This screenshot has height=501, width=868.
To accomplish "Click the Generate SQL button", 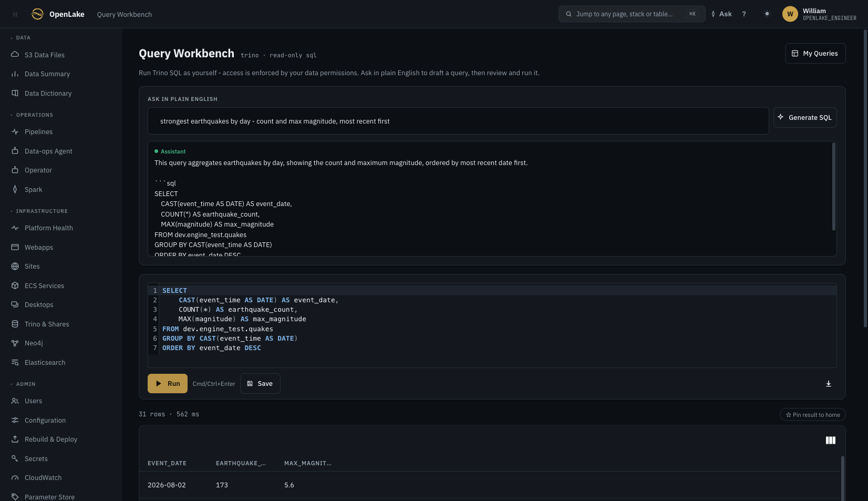I will click(805, 118).
